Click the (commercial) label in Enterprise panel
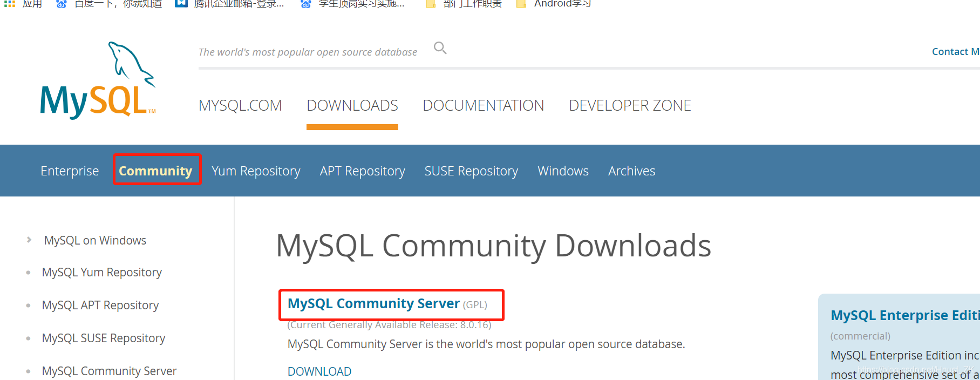Image resolution: width=980 pixels, height=380 pixels. click(x=860, y=336)
